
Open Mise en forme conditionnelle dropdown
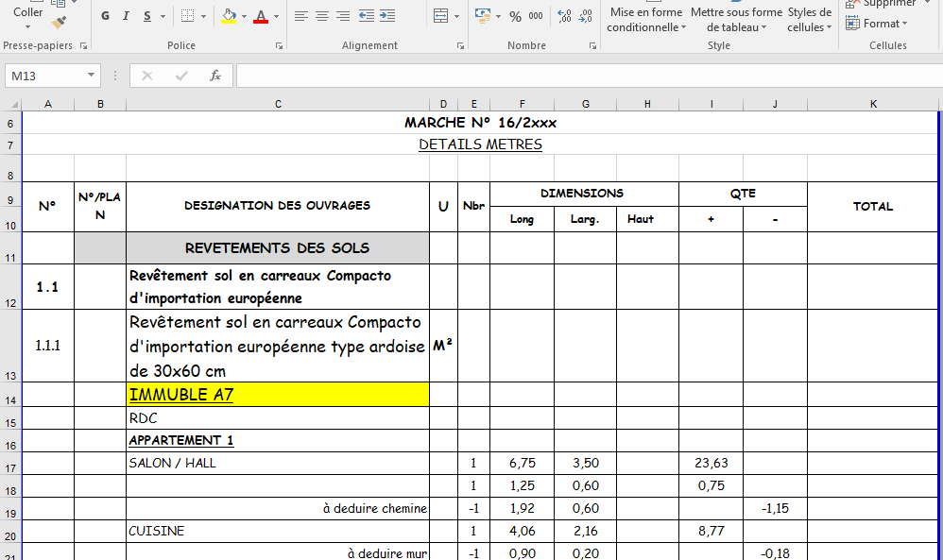(646, 20)
